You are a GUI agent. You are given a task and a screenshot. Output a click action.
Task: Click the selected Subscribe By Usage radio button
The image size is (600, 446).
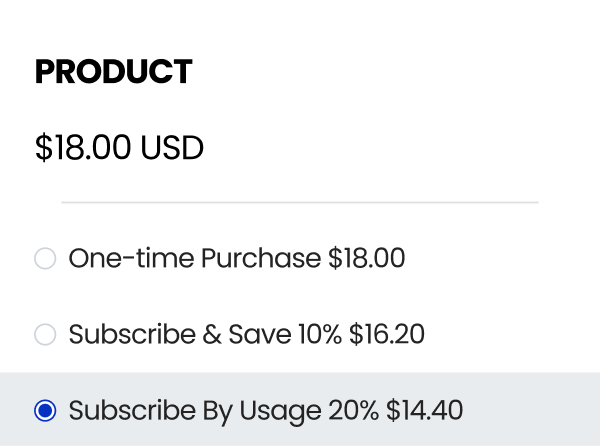[45, 411]
